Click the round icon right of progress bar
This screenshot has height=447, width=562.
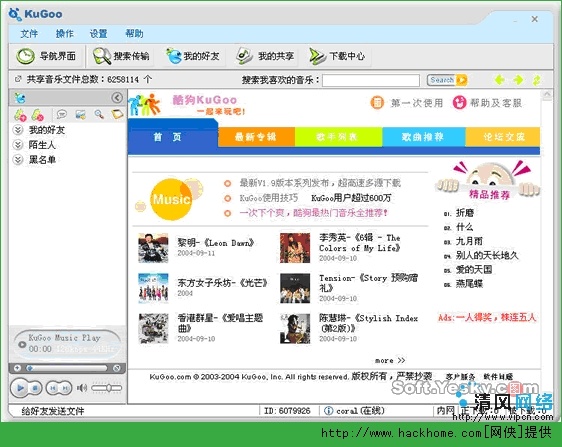tap(116, 368)
